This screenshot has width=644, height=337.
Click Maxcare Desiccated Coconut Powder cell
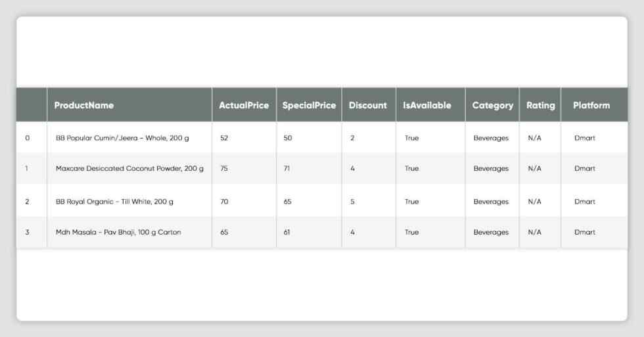click(130, 168)
